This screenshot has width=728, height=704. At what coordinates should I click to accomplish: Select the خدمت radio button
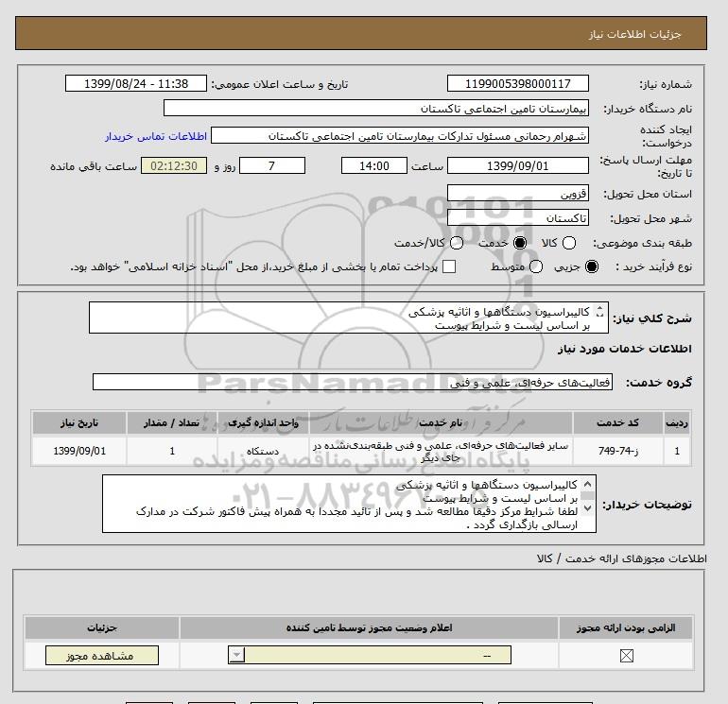pyautogui.click(x=520, y=243)
